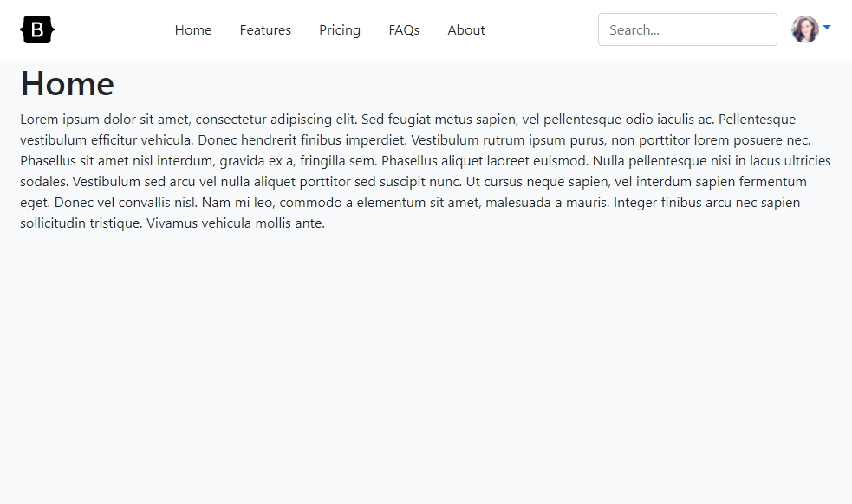852x504 pixels.
Task: Click the Lorem ipsum paragraph text
Action: [x=425, y=171]
